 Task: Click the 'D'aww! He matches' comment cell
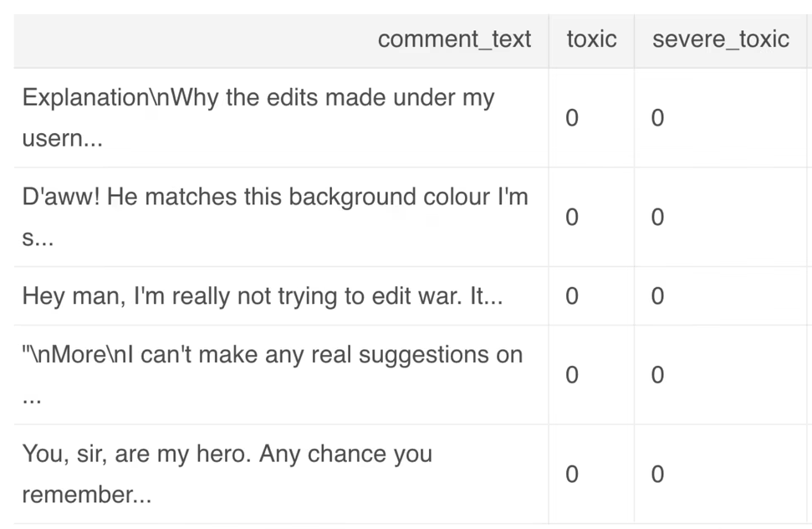pyautogui.click(x=275, y=217)
